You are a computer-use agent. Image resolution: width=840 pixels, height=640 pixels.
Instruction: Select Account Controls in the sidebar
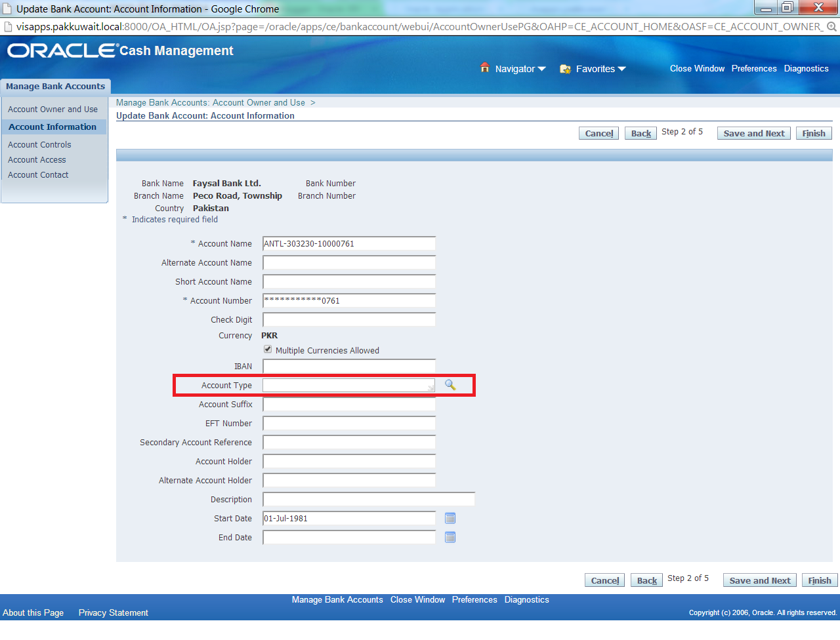pyautogui.click(x=39, y=144)
